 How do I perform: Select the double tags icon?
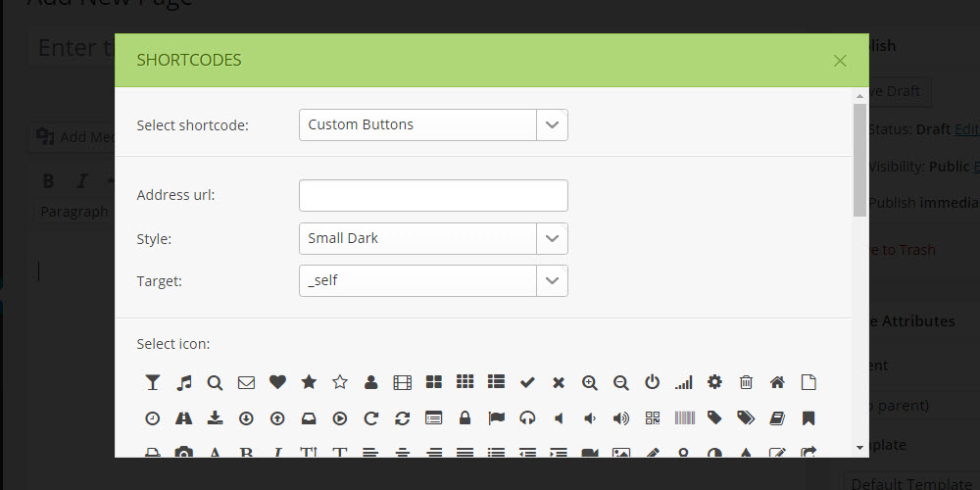(746, 417)
